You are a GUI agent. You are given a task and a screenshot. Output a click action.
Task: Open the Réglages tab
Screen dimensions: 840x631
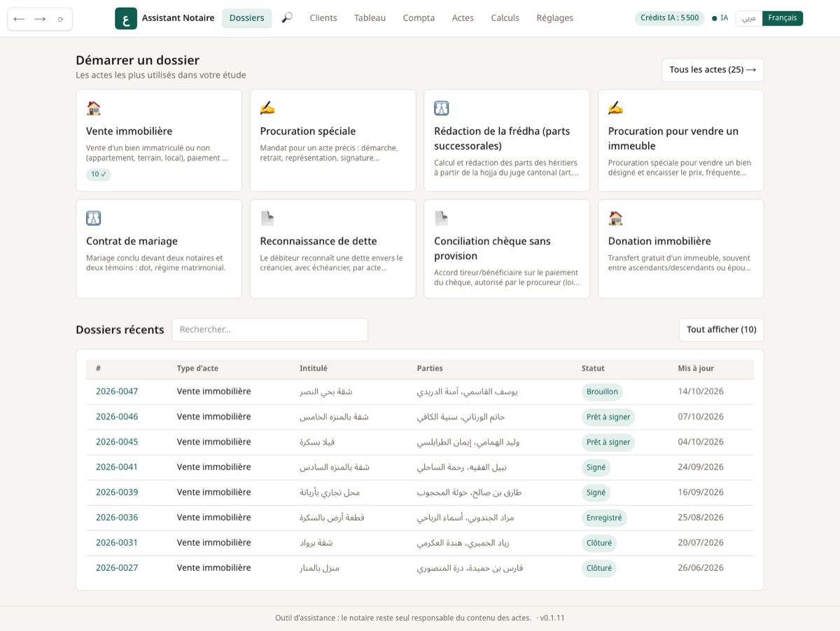(555, 18)
